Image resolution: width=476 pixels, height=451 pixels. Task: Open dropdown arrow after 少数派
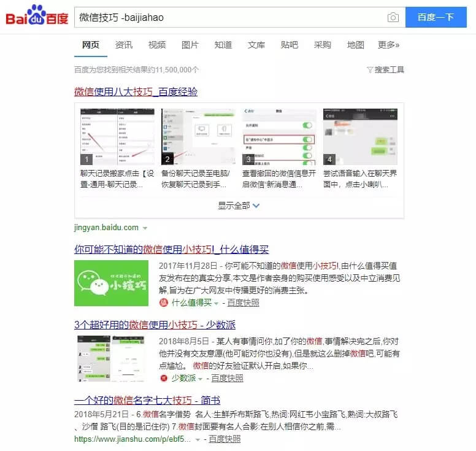[200, 379]
